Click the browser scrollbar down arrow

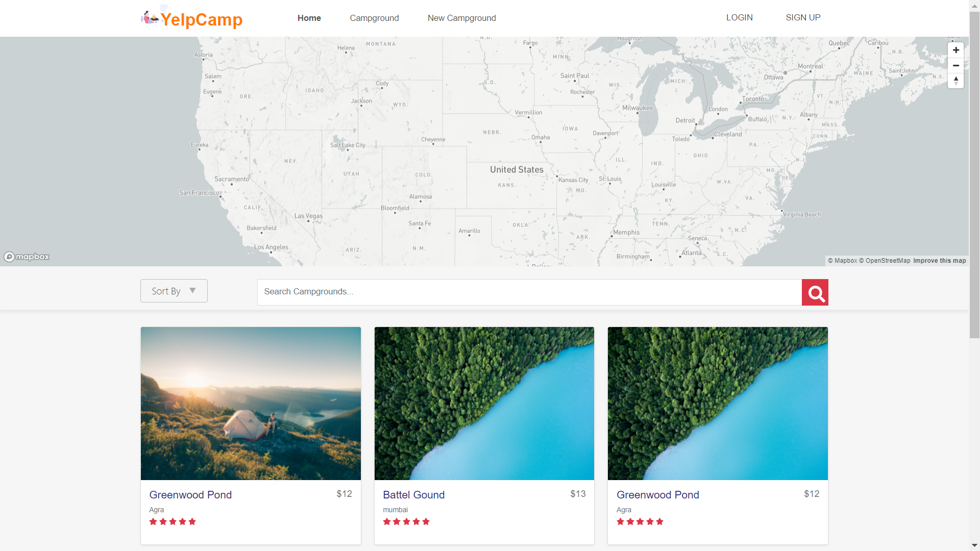coord(974,546)
